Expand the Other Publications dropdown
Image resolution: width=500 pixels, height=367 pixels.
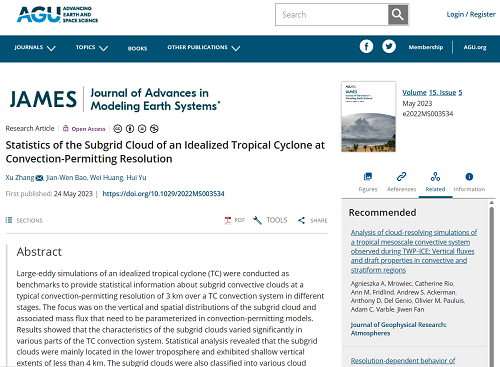pyautogui.click(x=204, y=48)
